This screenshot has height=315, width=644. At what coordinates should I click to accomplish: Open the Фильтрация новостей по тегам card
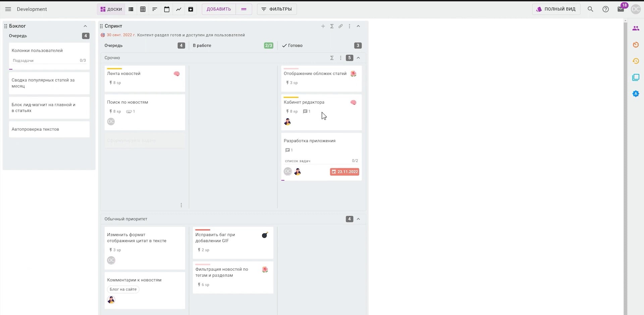point(233,278)
